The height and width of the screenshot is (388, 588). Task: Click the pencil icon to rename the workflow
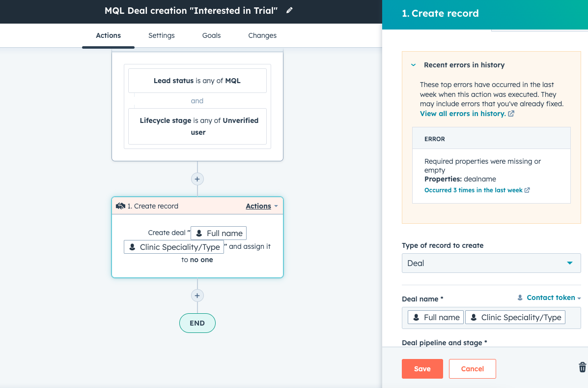click(x=289, y=10)
